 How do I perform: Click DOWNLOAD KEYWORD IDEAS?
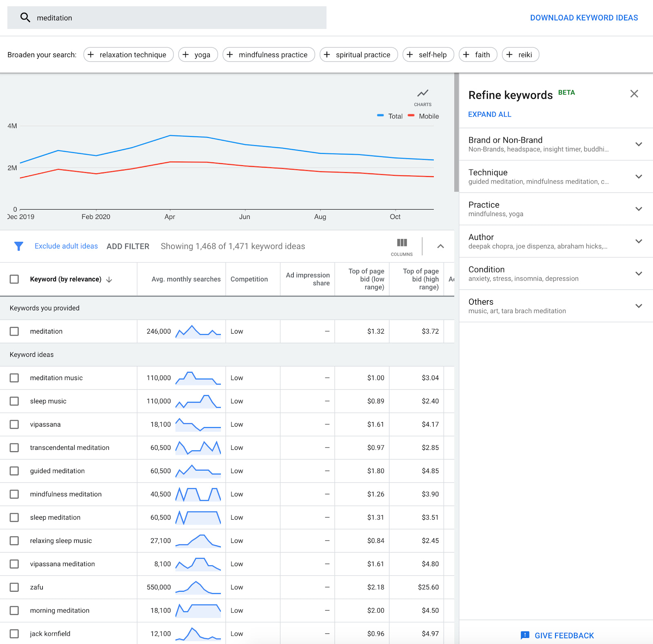584,18
